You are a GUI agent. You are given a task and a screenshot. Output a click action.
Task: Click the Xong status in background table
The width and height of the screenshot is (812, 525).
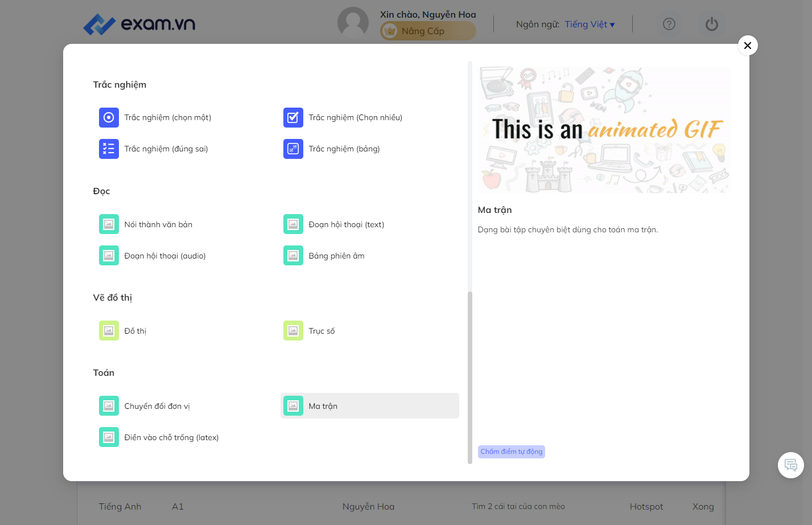(703, 506)
